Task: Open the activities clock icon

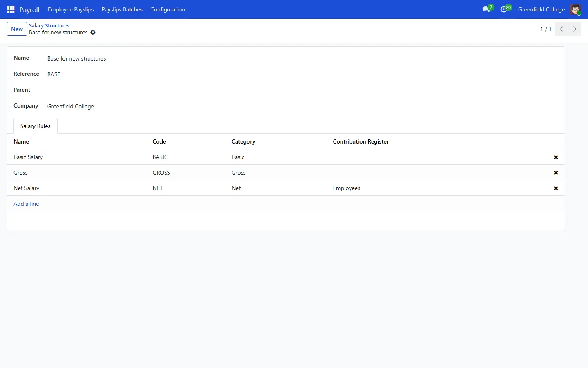Action: (504, 9)
